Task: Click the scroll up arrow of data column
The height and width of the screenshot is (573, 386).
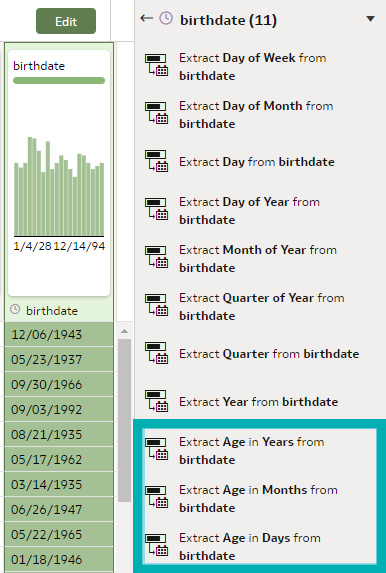Action: click(124, 331)
